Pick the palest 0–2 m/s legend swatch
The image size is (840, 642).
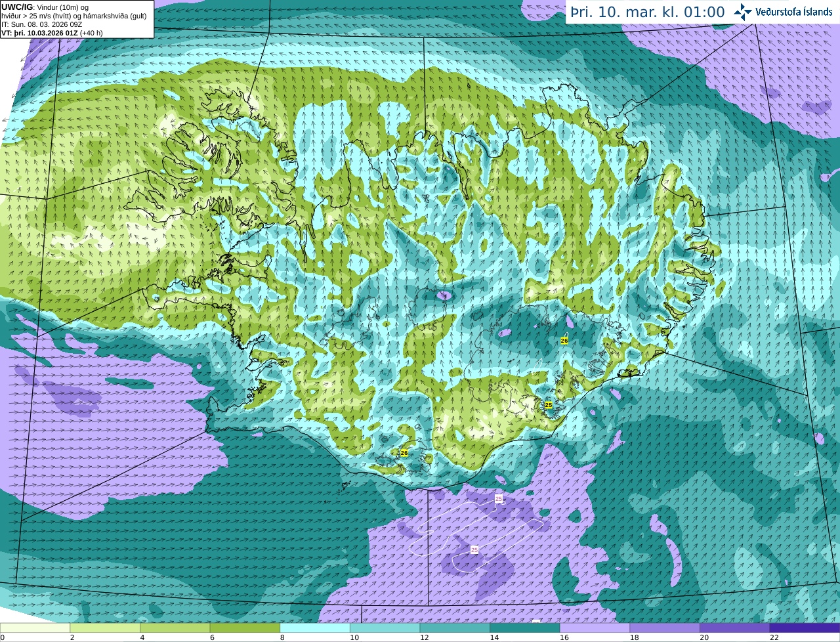tap(35, 628)
